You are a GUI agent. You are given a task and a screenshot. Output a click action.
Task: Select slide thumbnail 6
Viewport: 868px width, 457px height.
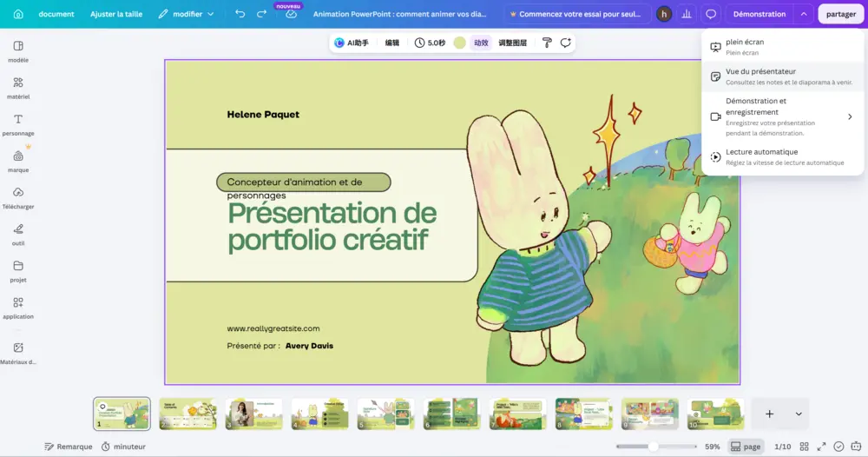(x=451, y=414)
